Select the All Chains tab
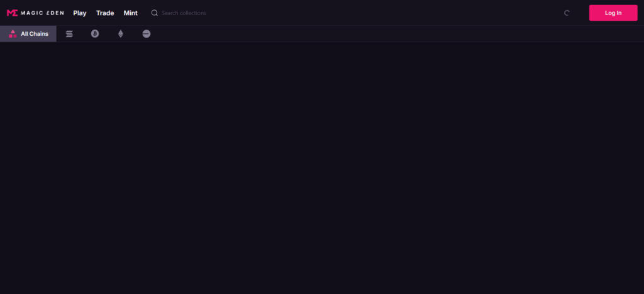This screenshot has width=644, height=294. (28, 34)
